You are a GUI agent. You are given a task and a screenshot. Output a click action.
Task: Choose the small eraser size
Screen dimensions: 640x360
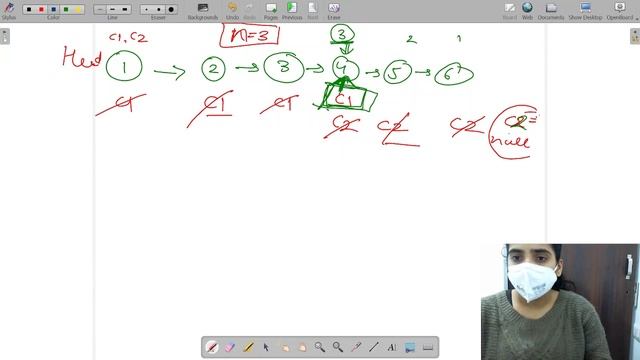click(x=147, y=9)
